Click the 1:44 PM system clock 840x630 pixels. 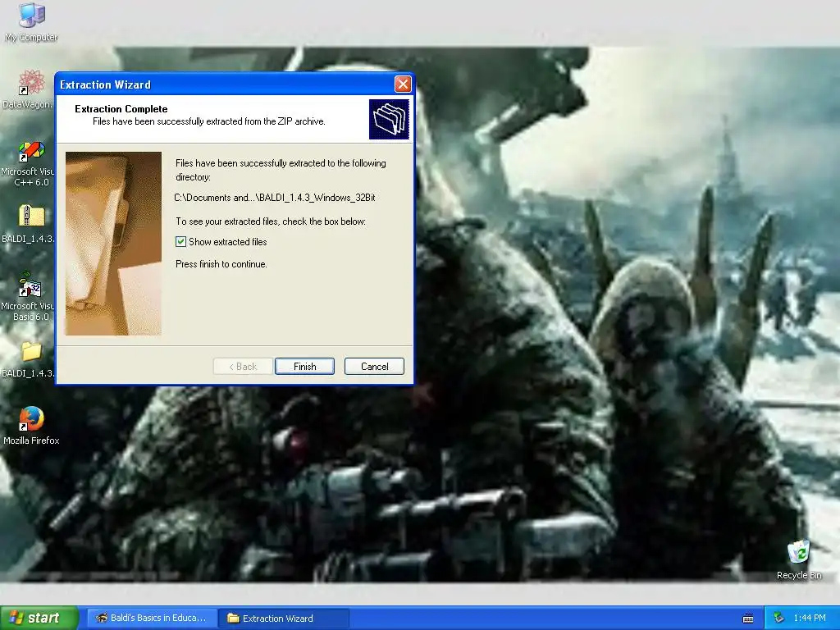click(x=810, y=618)
